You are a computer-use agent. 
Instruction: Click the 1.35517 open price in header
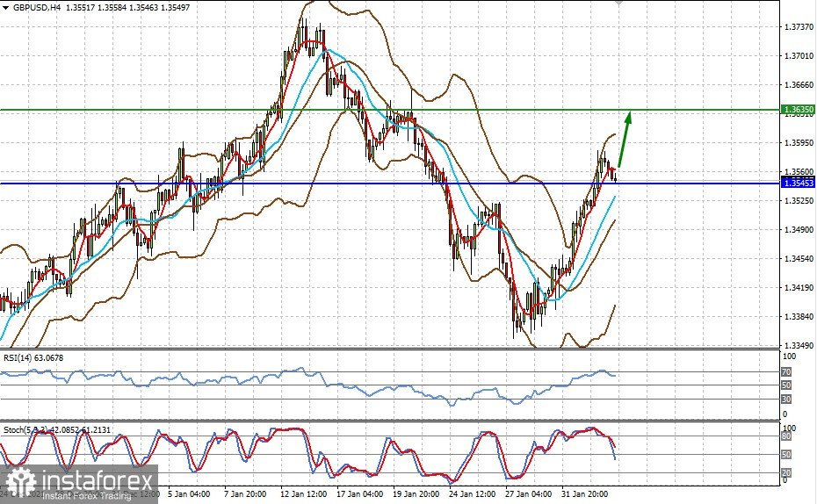click(x=81, y=8)
